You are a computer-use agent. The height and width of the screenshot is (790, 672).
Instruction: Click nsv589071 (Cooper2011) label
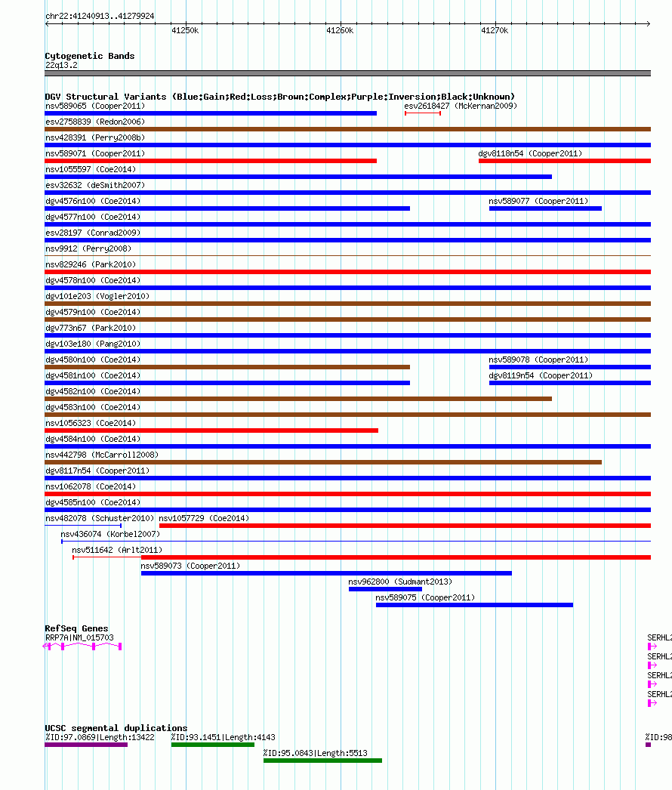[95, 153]
